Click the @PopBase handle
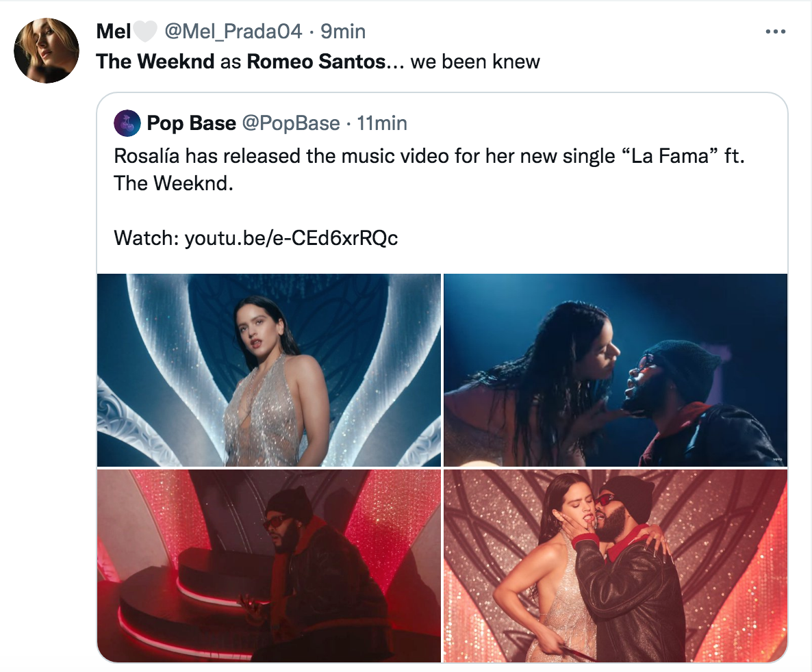Screen dimensions: 812x672 pyautogui.click(x=290, y=123)
